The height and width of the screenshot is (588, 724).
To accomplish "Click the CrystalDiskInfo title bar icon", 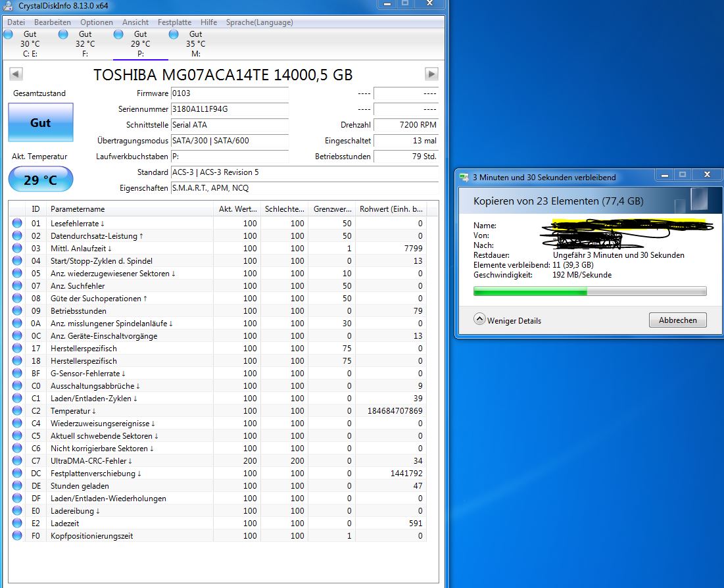I will (x=9, y=5).
